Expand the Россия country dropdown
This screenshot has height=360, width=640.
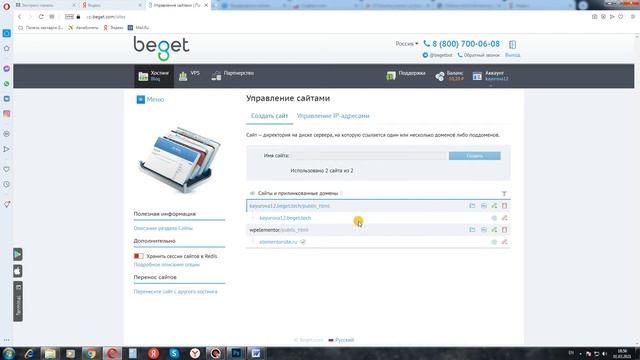point(407,44)
